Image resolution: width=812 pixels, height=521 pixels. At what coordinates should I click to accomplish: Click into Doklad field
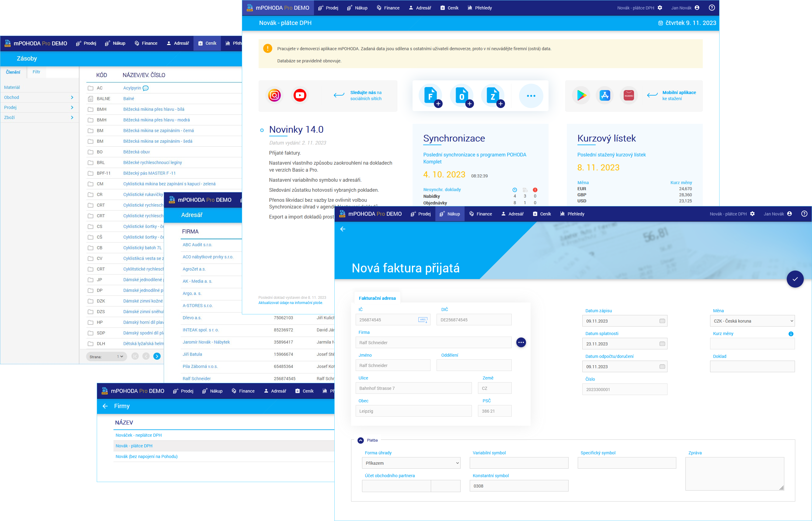click(752, 367)
